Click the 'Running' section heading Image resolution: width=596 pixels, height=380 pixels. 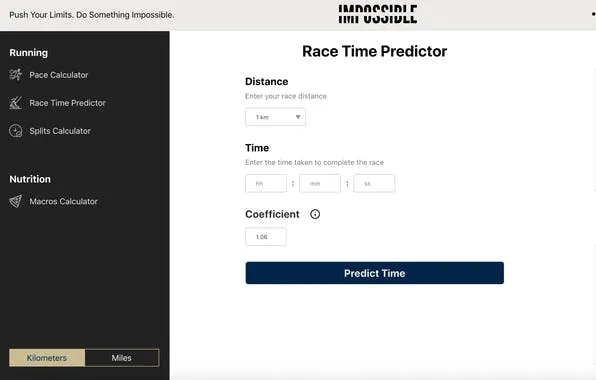pyautogui.click(x=29, y=52)
